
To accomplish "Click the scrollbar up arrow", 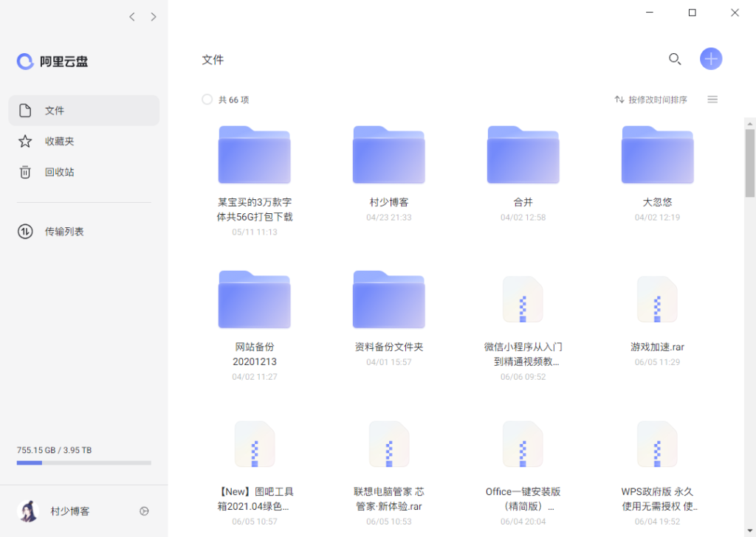I will point(750,123).
